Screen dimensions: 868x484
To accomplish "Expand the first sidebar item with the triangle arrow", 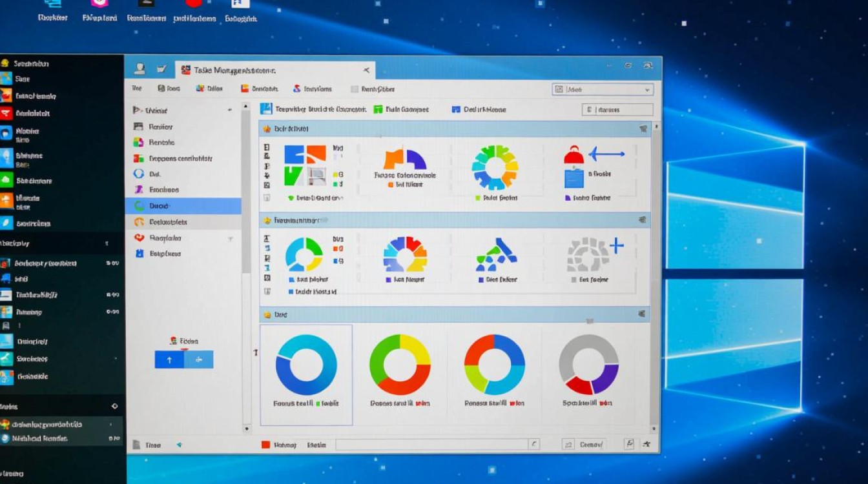I will coord(136,110).
